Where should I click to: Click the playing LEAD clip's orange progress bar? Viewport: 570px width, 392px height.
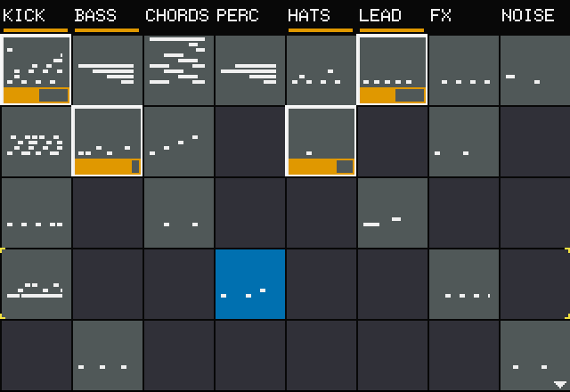pyautogui.click(x=392, y=95)
